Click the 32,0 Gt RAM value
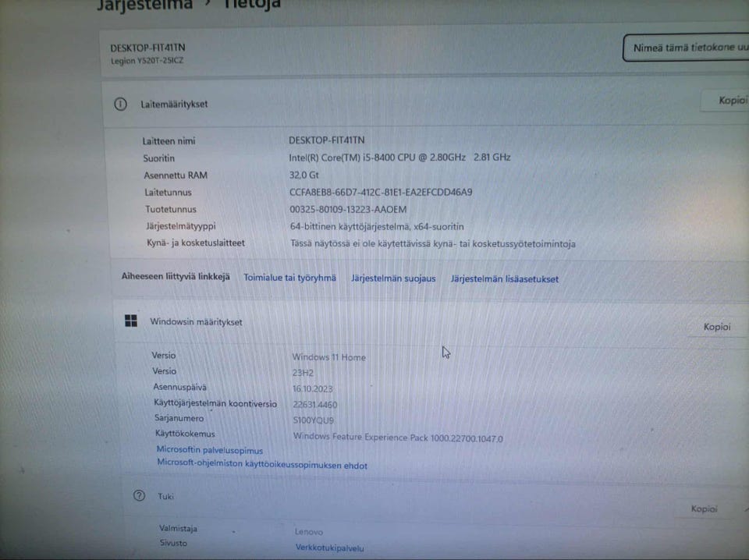Viewport: 749px width, 560px height. pos(304,175)
